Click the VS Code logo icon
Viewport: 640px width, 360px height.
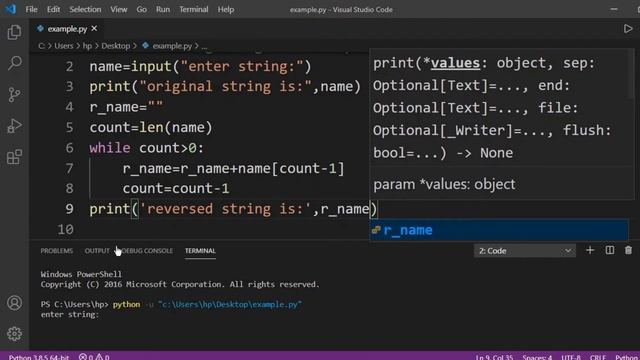11,9
